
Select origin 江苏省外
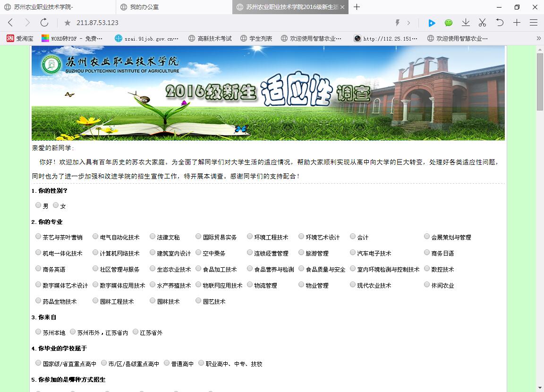[x=136, y=332]
